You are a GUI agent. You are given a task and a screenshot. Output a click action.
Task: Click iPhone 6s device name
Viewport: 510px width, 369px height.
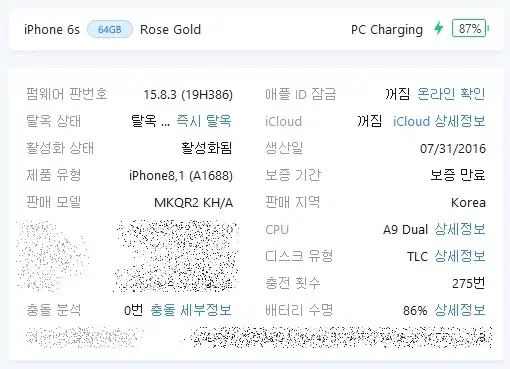coord(52,30)
